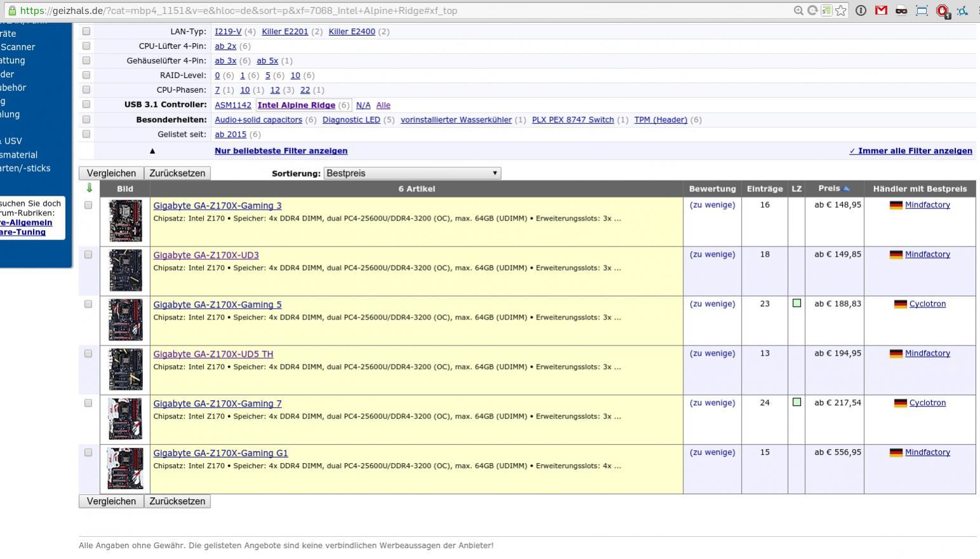Click the (zu wenige) rating for Gaming 5
Screen dimensions: 980x559
click(x=713, y=304)
